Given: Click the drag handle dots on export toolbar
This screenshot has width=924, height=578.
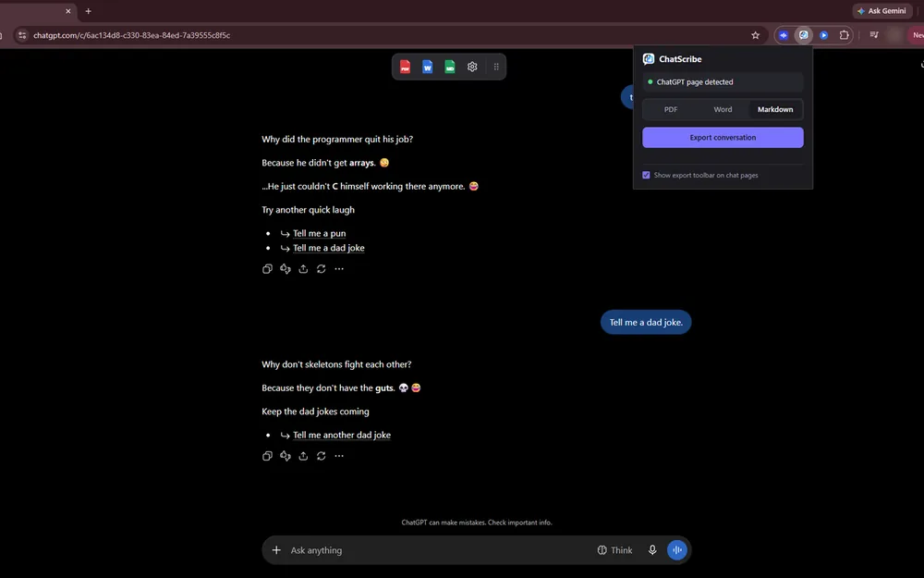Looking at the screenshot, I should point(496,67).
